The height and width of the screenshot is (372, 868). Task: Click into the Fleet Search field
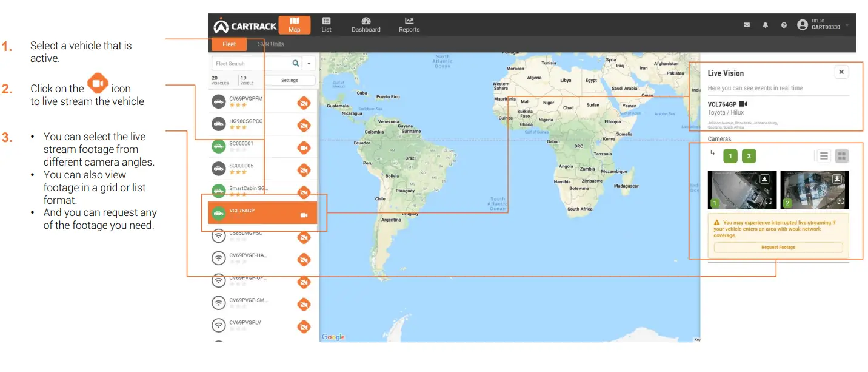coord(250,63)
